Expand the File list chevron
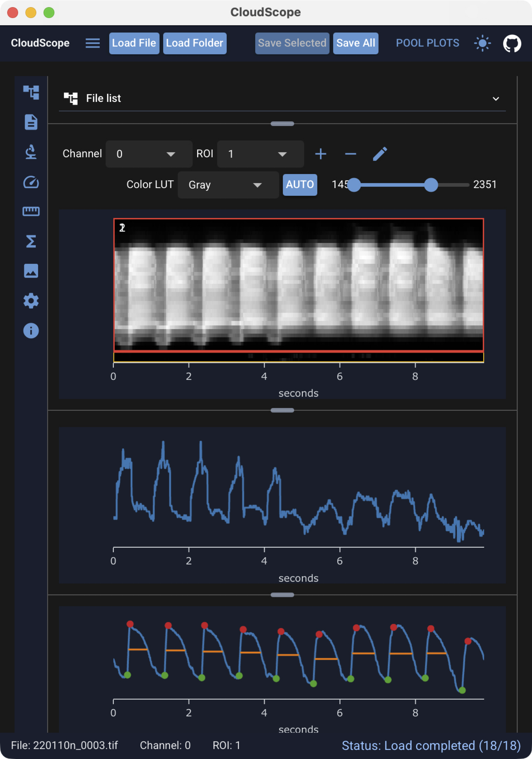The height and width of the screenshot is (759, 532). click(x=496, y=99)
